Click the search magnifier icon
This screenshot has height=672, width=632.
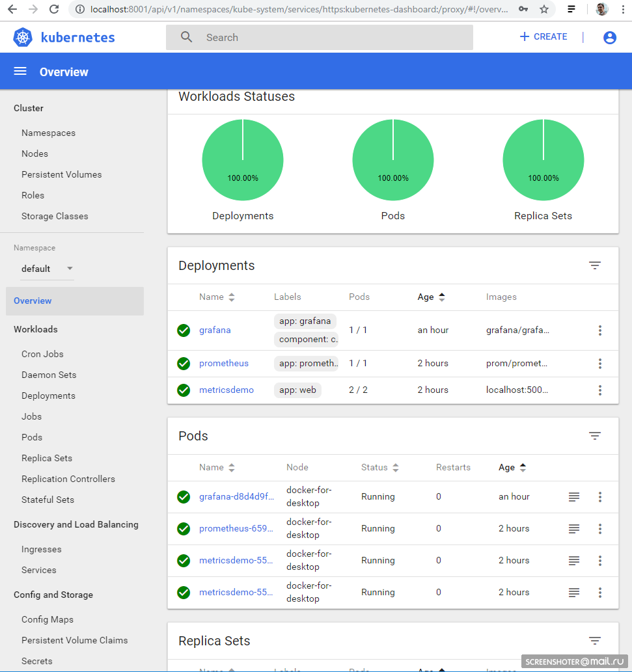pyautogui.click(x=186, y=37)
